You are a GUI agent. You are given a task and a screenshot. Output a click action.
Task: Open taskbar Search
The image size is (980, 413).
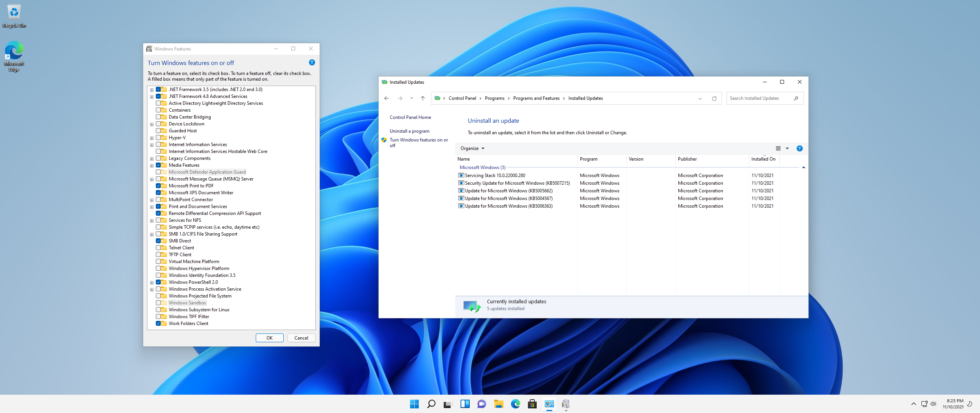[x=431, y=404]
